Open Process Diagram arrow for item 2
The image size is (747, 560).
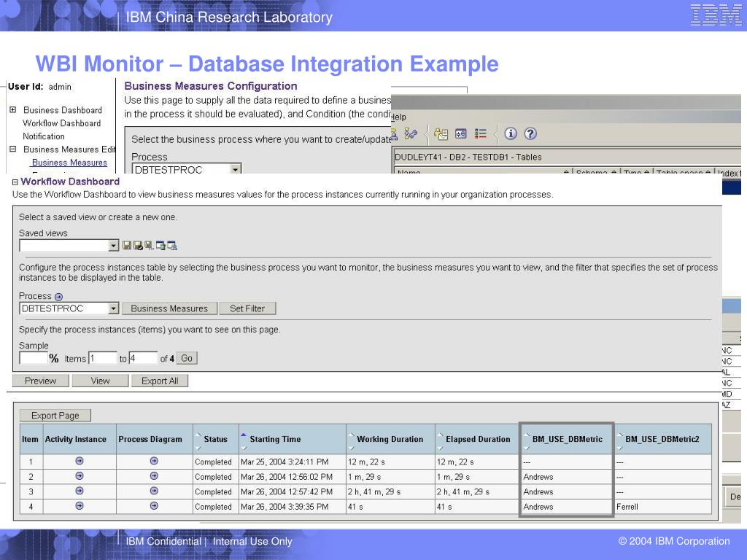tap(154, 475)
